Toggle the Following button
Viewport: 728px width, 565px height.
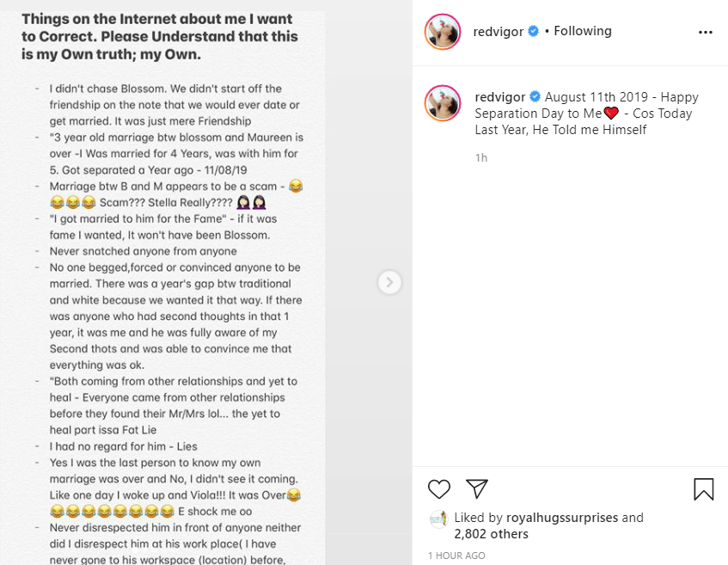[x=583, y=31]
